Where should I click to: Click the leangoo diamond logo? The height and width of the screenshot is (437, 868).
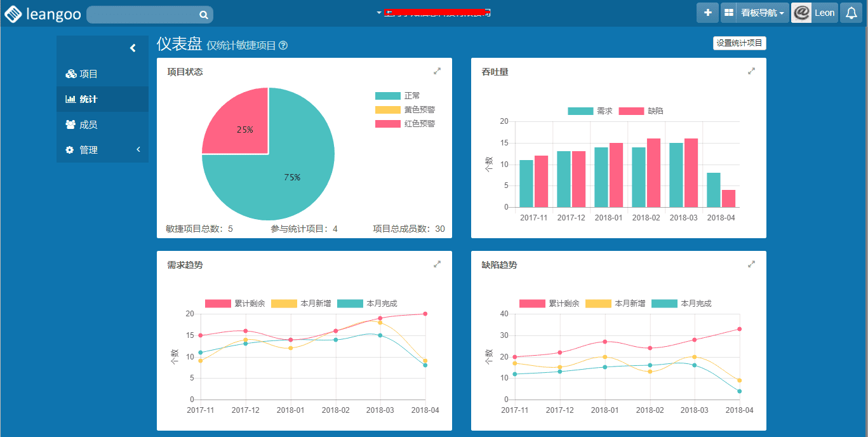(x=13, y=13)
